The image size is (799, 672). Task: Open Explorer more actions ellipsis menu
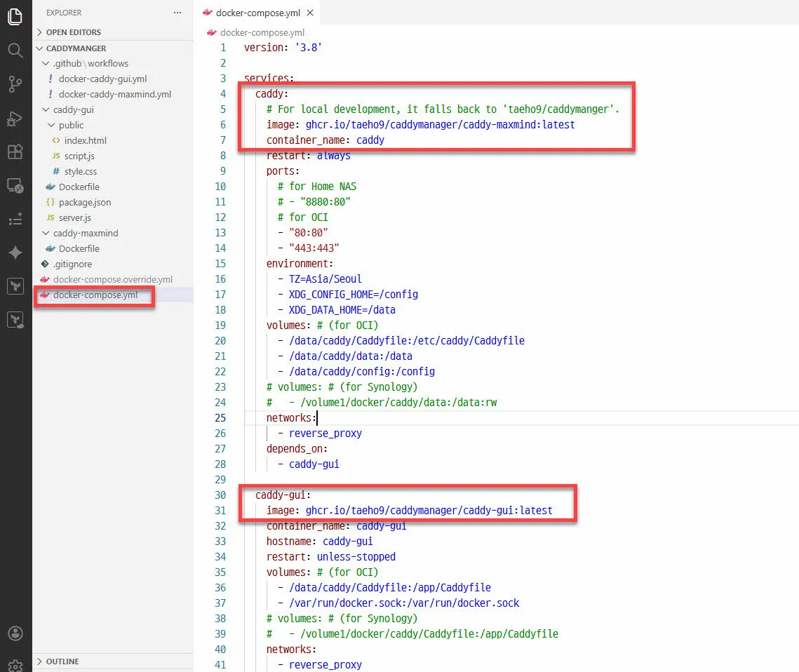(177, 13)
